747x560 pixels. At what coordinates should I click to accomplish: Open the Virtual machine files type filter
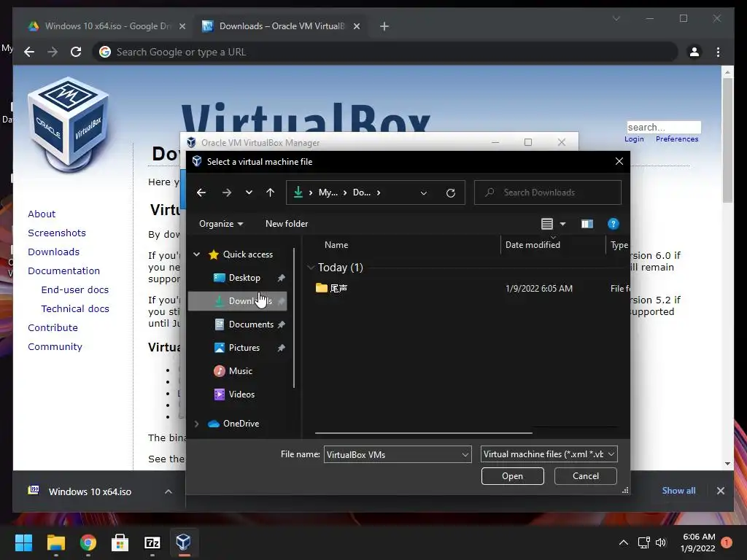coord(549,454)
